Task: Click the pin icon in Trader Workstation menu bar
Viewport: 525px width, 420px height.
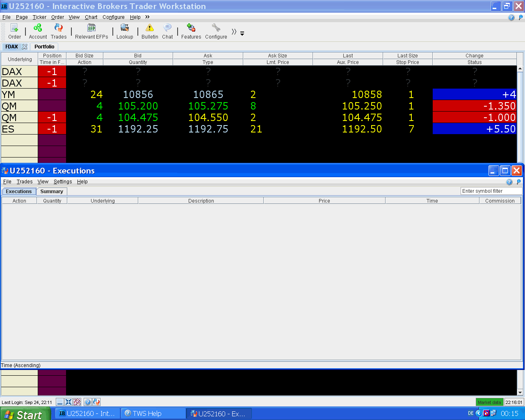Action: [x=521, y=17]
